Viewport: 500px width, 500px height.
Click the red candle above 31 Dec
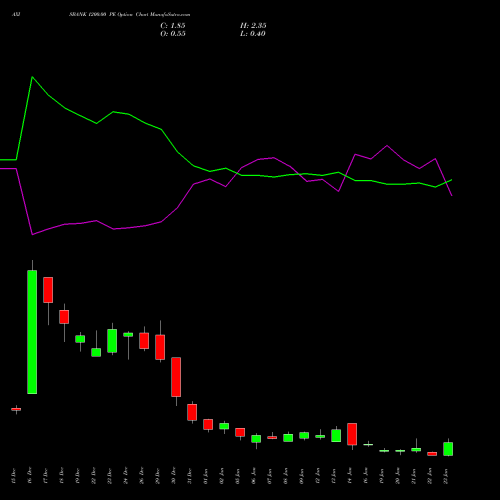coord(192,412)
